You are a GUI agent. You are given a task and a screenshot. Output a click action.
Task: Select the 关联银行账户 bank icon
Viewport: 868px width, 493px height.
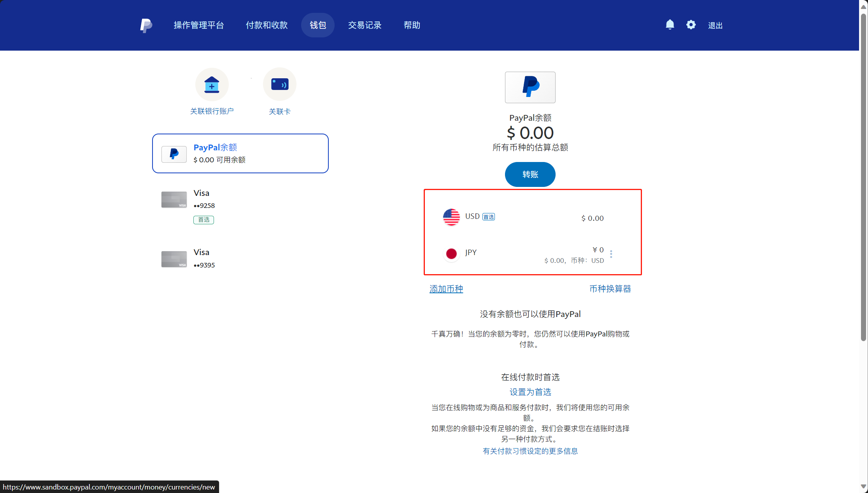(x=212, y=85)
